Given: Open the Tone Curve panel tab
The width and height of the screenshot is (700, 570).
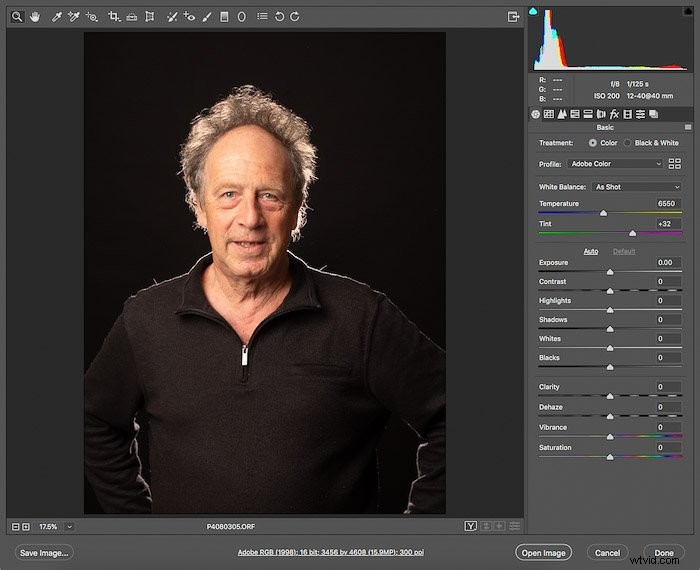Looking at the screenshot, I should (x=549, y=114).
